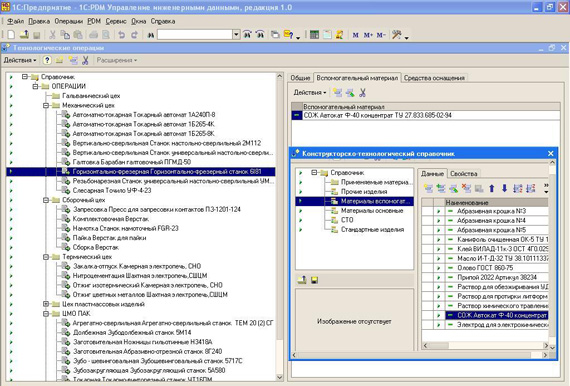
Task: Select Гальванический цех folder in tree
Action: pyautogui.click(x=91, y=96)
